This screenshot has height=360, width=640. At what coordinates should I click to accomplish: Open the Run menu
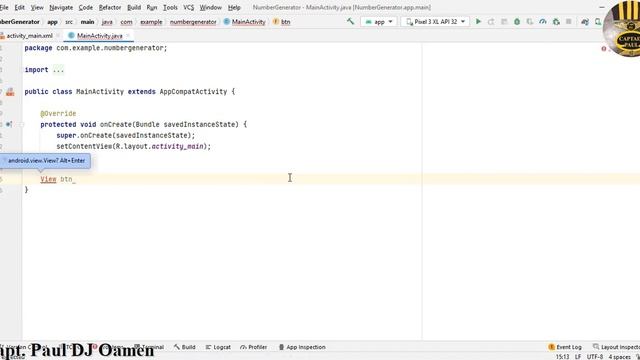pyautogui.click(x=152, y=7)
